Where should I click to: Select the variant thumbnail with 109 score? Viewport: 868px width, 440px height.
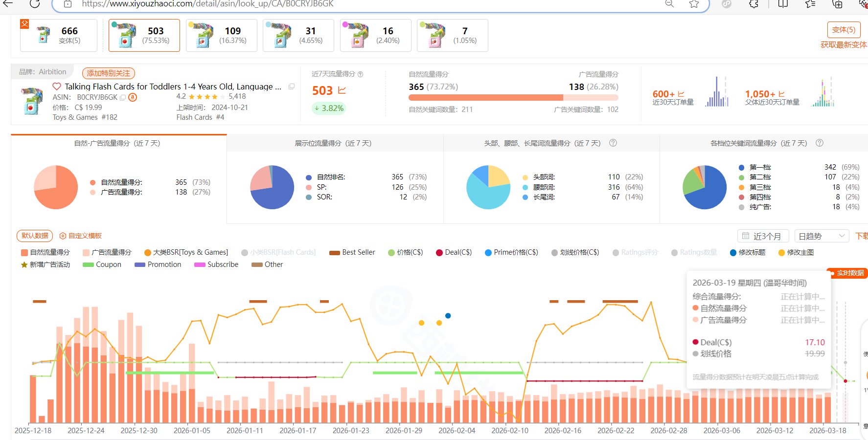point(222,35)
